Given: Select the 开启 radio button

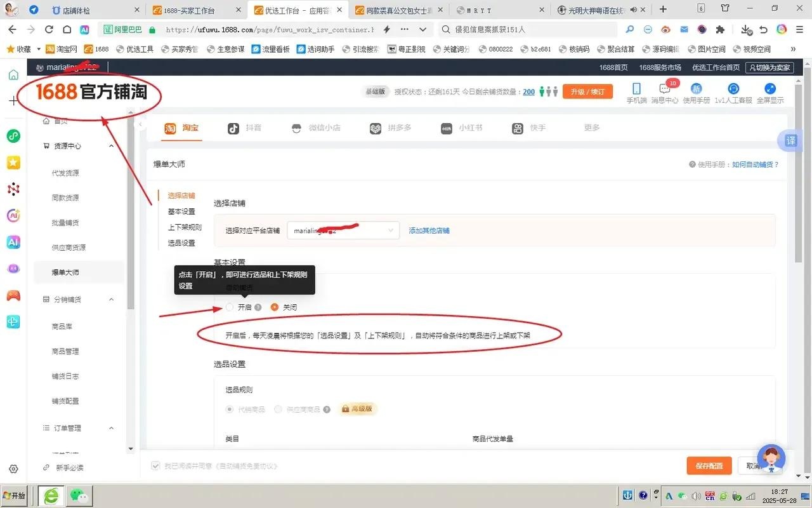Looking at the screenshot, I should (x=230, y=307).
